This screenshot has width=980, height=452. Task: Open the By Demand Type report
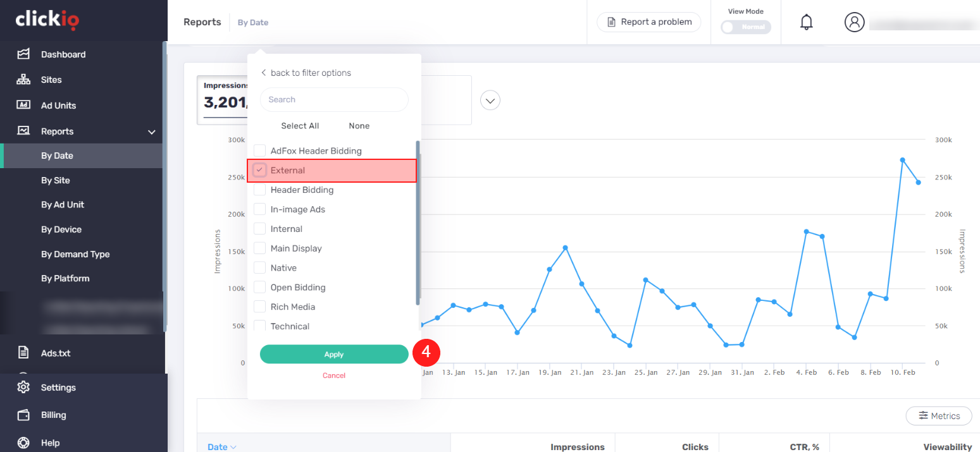pyautogui.click(x=75, y=254)
